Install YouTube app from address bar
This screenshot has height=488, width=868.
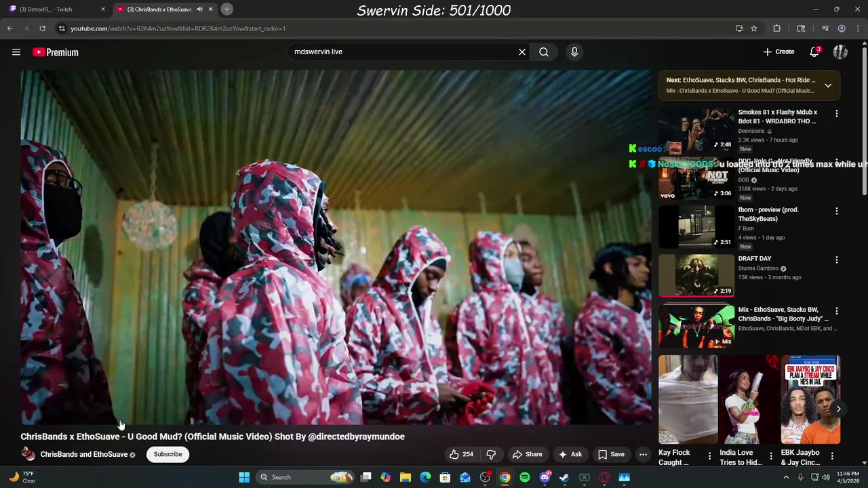[x=739, y=28]
